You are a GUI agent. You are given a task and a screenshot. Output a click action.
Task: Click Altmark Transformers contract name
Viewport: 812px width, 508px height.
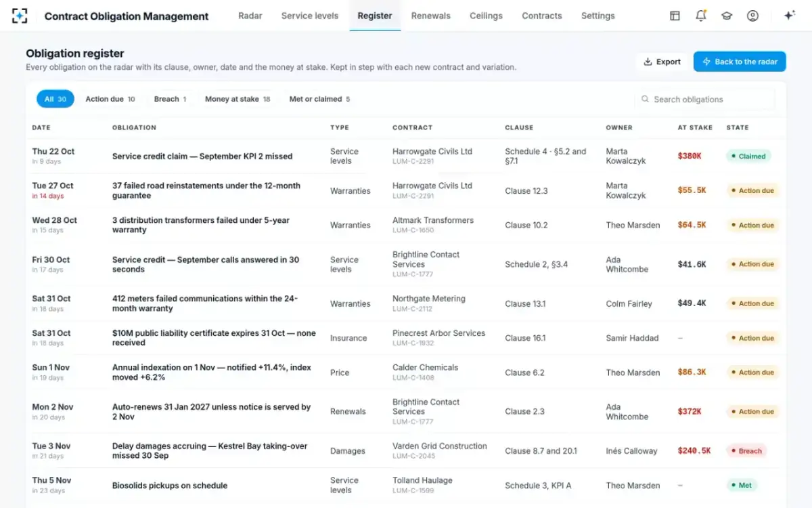click(433, 220)
